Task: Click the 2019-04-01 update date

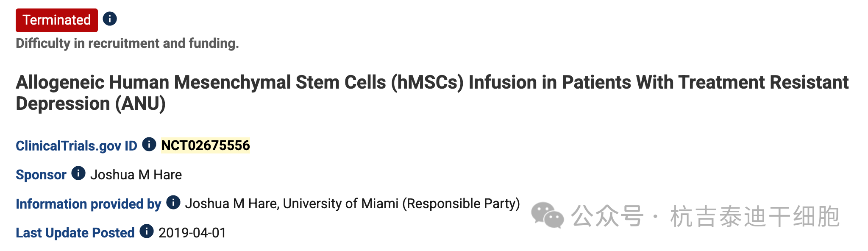Action: tap(192, 233)
